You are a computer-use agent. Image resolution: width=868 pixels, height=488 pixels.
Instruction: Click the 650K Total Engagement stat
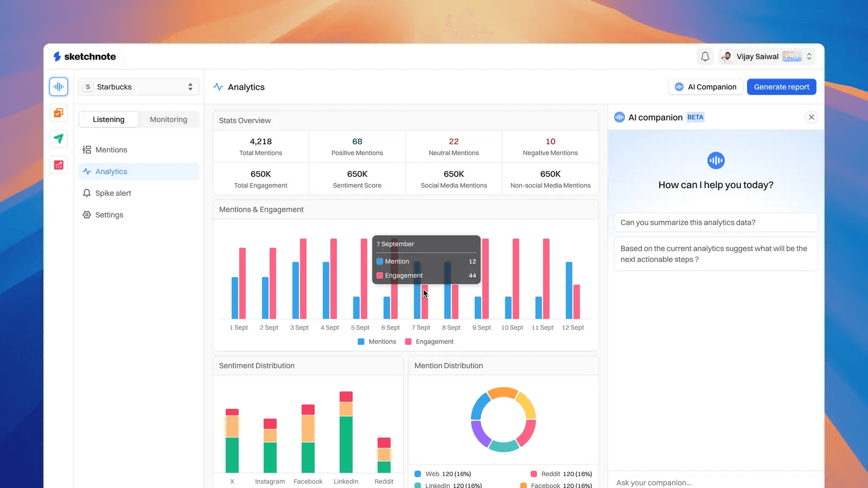pos(261,179)
